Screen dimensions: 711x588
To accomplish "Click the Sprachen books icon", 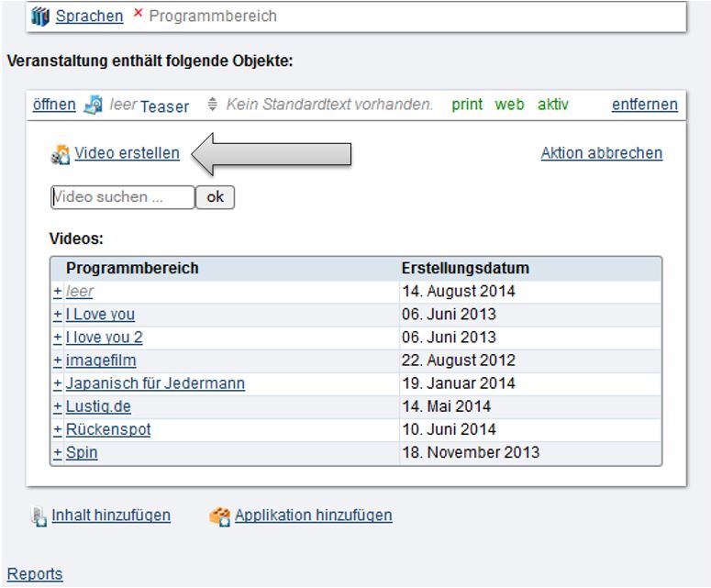I will click(x=39, y=16).
